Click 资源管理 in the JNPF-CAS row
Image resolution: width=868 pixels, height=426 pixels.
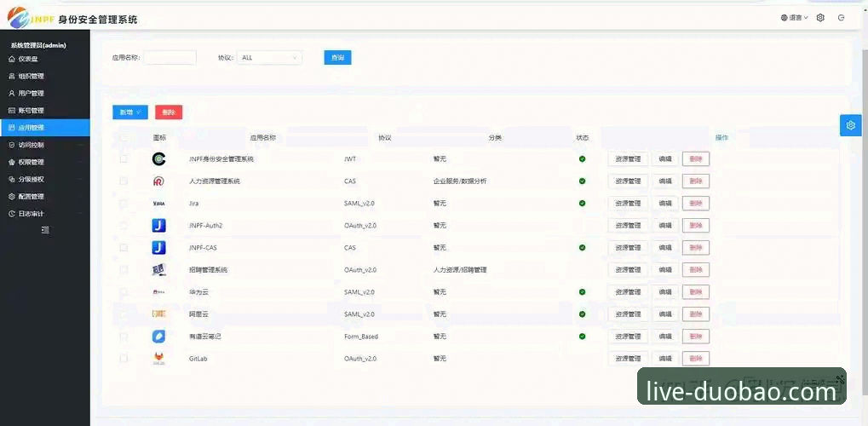(628, 248)
